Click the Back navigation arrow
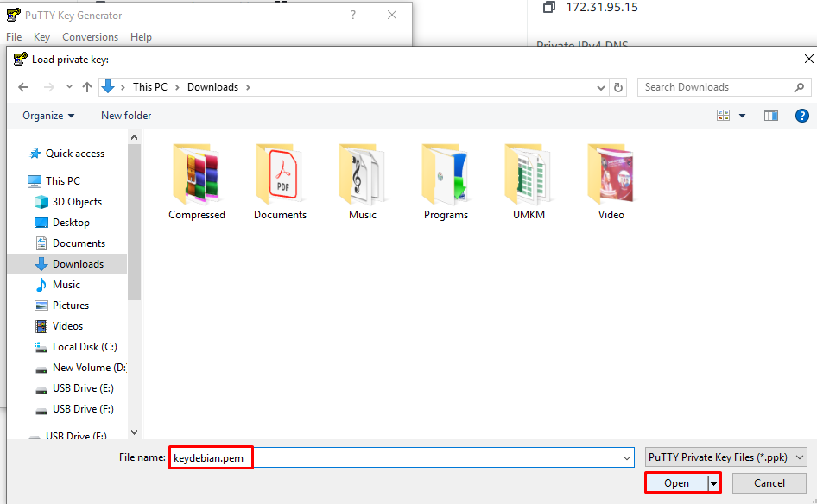The height and width of the screenshot is (504, 817). click(x=23, y=87)
